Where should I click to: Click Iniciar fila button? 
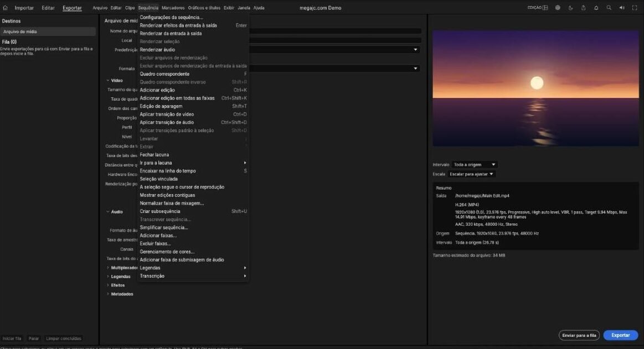click(12, 338)
